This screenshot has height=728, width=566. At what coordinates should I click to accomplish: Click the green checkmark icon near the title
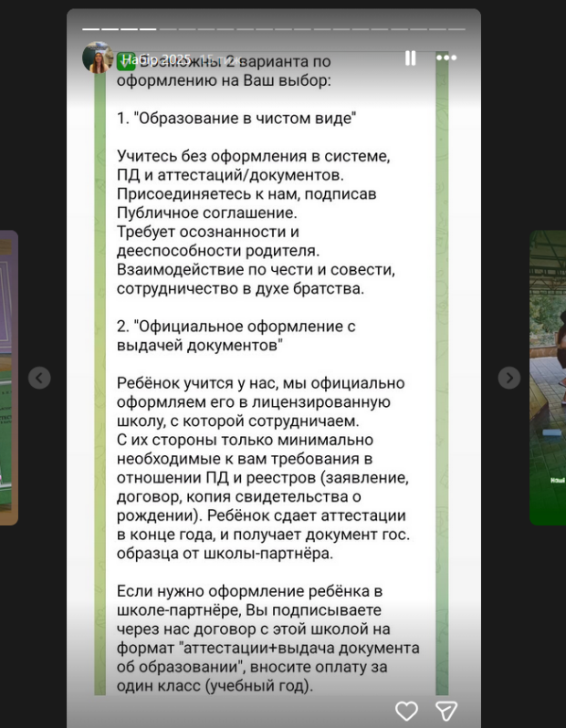click(x=126, y=61)
